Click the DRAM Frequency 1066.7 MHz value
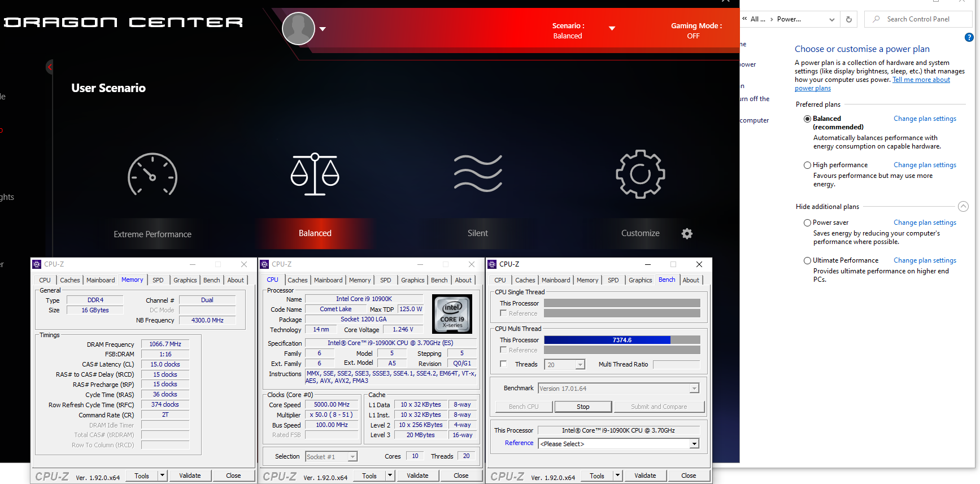 click(x=165, y=344)
